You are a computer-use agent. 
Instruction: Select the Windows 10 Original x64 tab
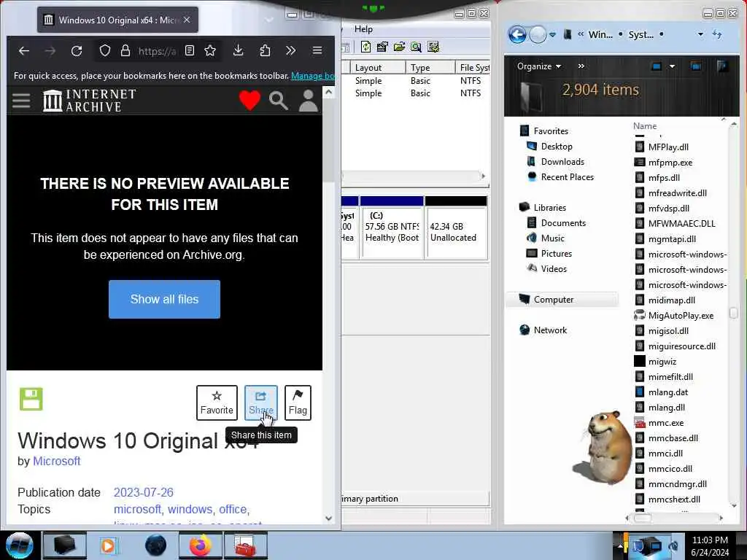tap(117, 20)
